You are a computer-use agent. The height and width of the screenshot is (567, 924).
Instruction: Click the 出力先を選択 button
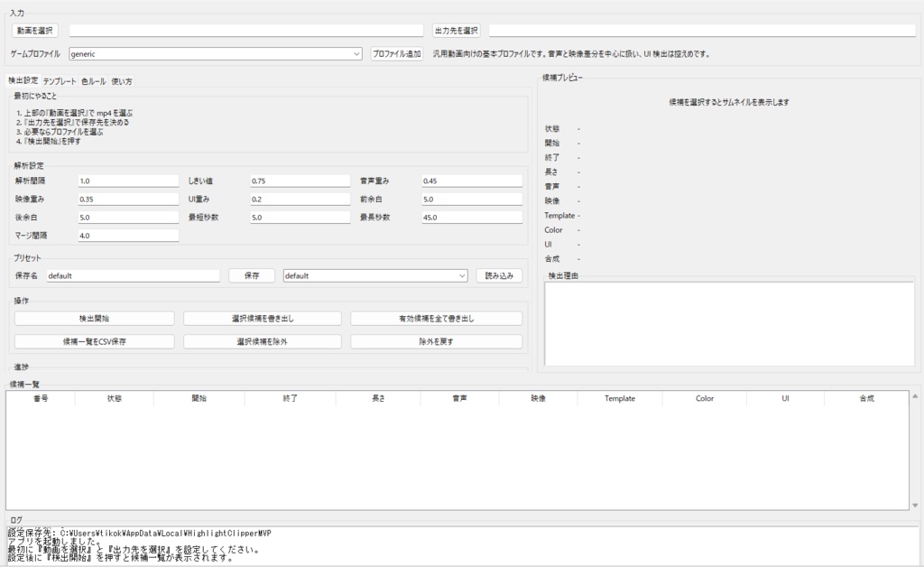point(456,31)
